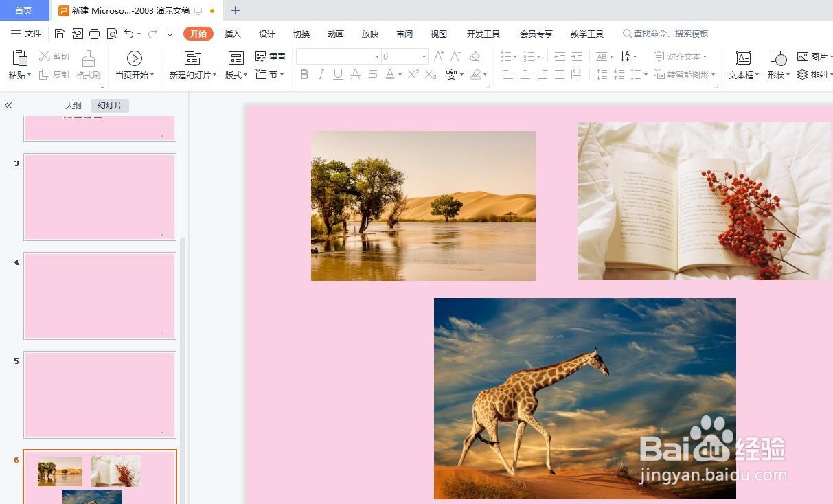The image size is (833, 504).
Task: Toggle center text alignment
Action: (525, 74)
